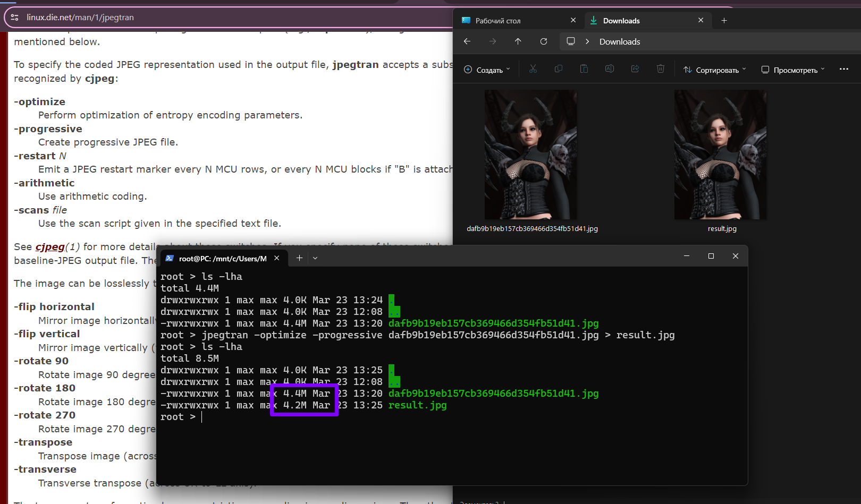The image size is (861, 504).
Task: Open the Создать dropdown menu
Action: 487,70
